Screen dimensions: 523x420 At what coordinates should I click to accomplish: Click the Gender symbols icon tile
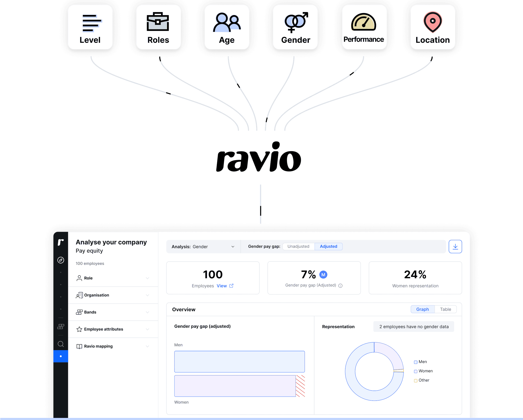coord(295,27)
